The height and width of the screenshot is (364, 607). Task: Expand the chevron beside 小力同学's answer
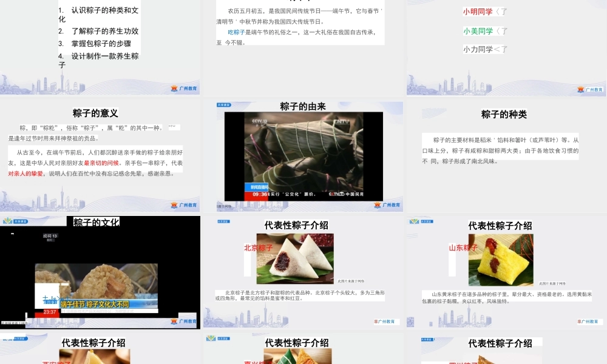[x=497, y=49]
